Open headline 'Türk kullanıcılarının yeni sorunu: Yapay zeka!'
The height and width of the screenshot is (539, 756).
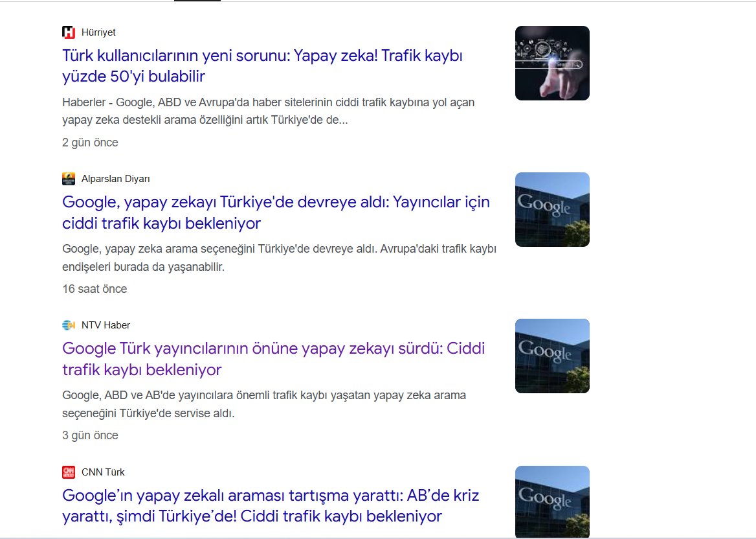(x=262, y=65)
